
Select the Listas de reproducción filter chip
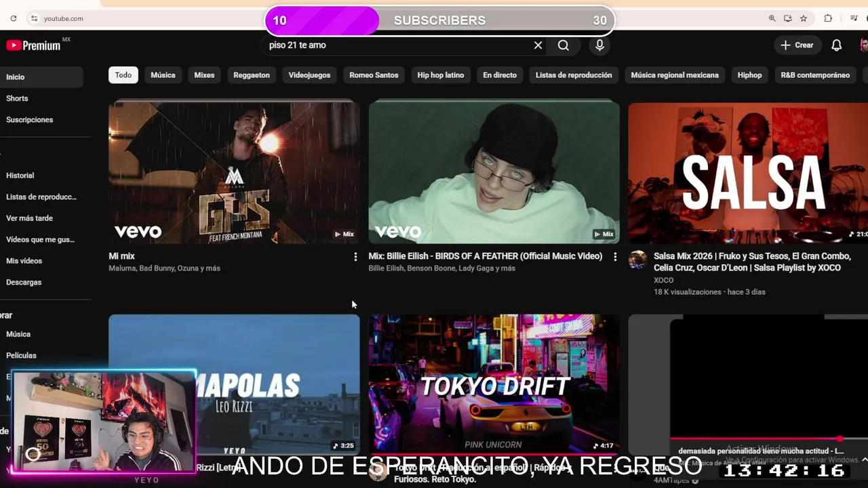point(574,75)
